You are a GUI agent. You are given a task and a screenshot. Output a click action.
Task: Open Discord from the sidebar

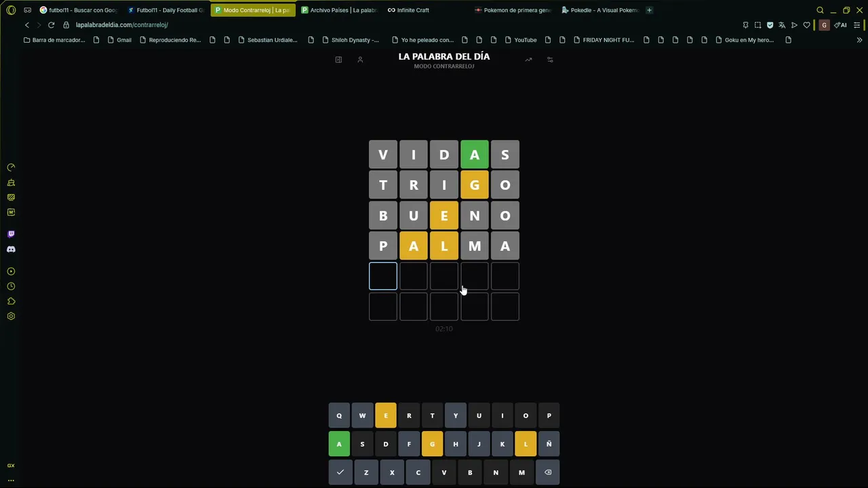pos(11,249)
